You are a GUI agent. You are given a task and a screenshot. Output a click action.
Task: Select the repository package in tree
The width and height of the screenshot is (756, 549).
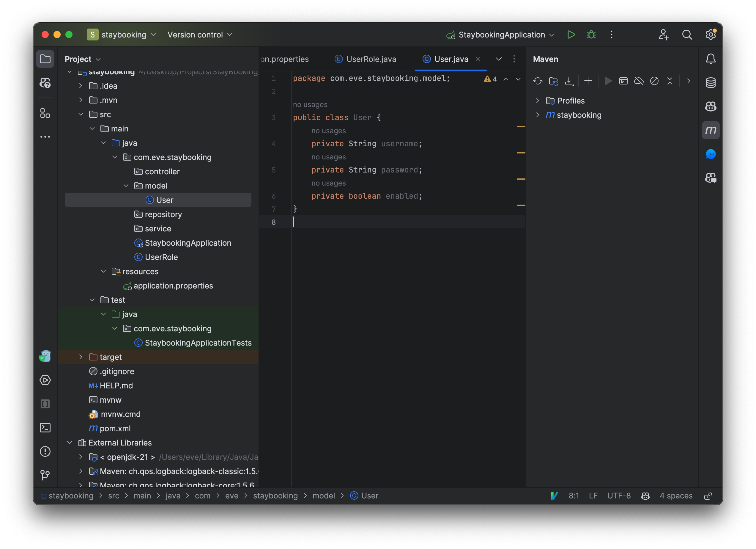(164, 214)
